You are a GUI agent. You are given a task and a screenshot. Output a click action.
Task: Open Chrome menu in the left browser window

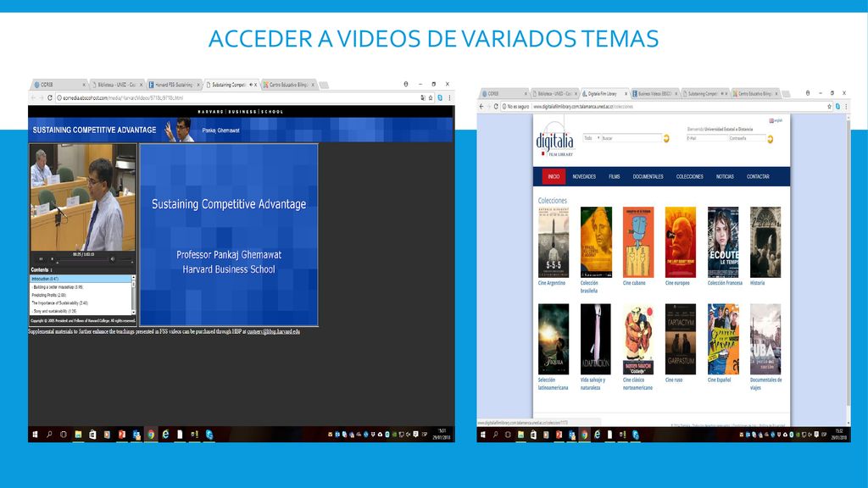449,98
